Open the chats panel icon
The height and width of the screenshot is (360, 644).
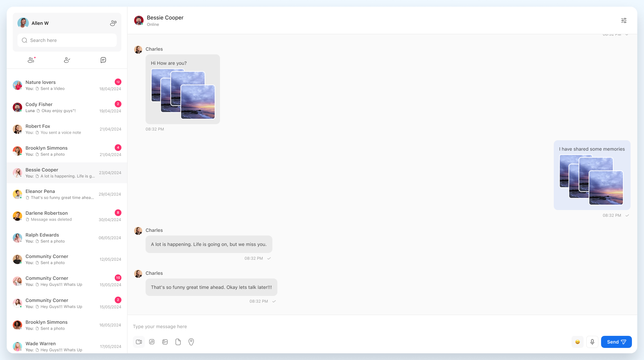(103, 60)
